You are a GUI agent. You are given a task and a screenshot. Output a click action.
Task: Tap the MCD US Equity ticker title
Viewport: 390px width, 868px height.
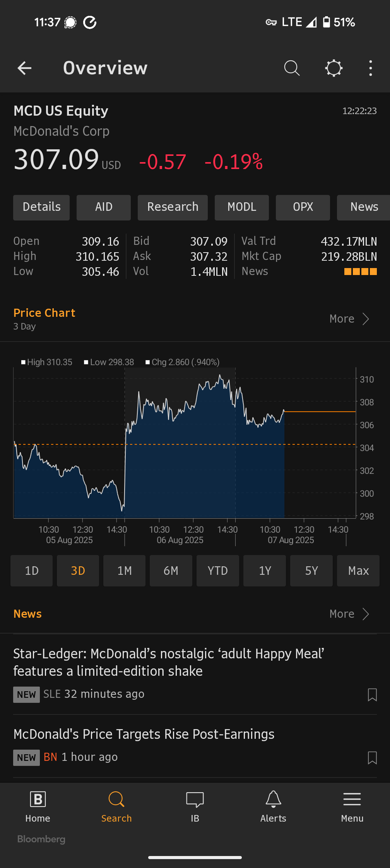click(x=61, y=111)
